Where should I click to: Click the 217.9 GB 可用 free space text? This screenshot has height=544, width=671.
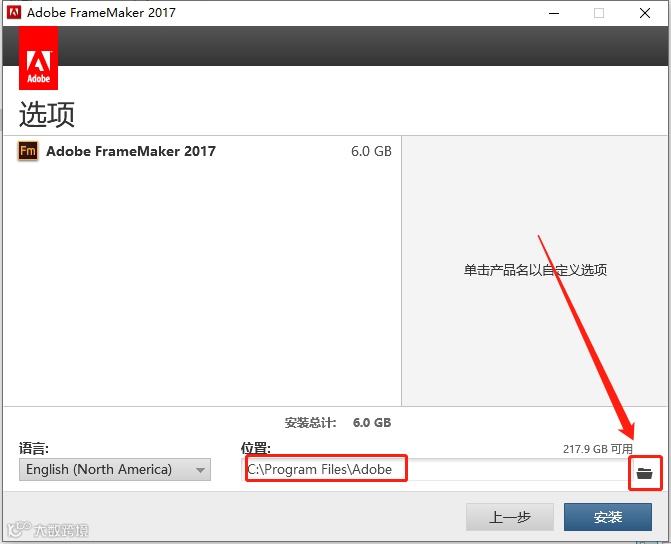pyautogui.click(x=597, y=449)
